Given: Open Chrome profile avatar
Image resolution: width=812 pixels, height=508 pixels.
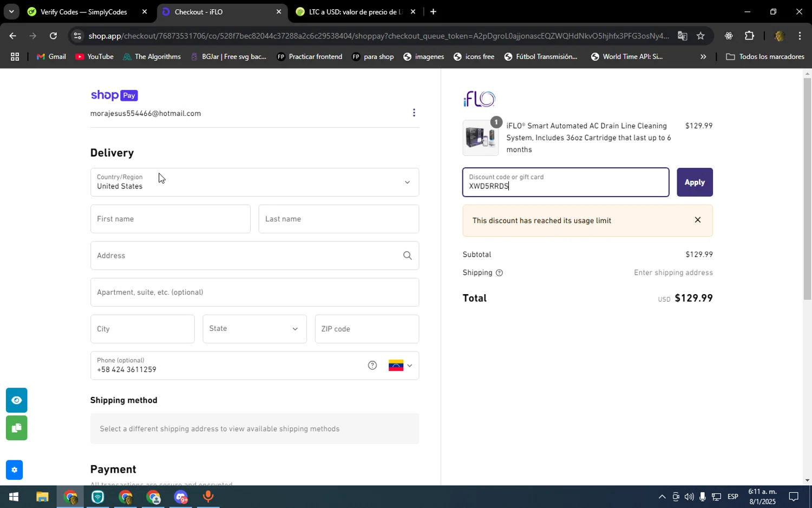Looking at the screenshot, I should pos(779,36).
